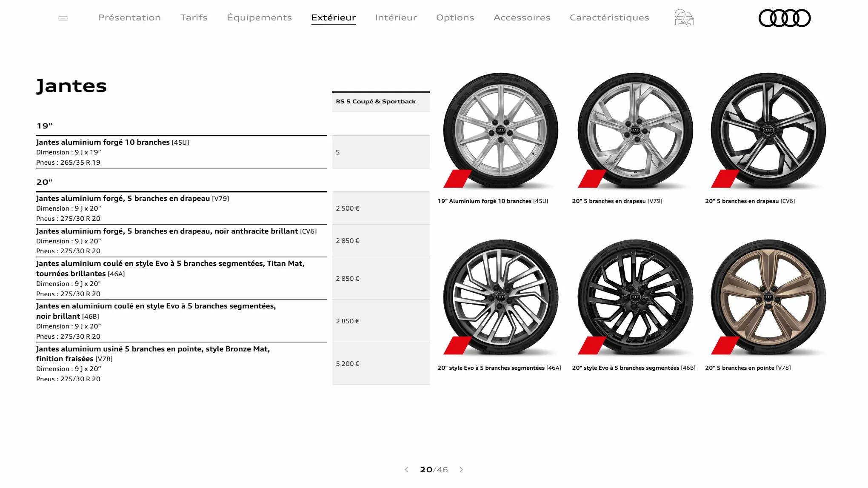Screen dimensions: 868x488
Task: Select the V79 silver wheel image
Action: [635, 130]
